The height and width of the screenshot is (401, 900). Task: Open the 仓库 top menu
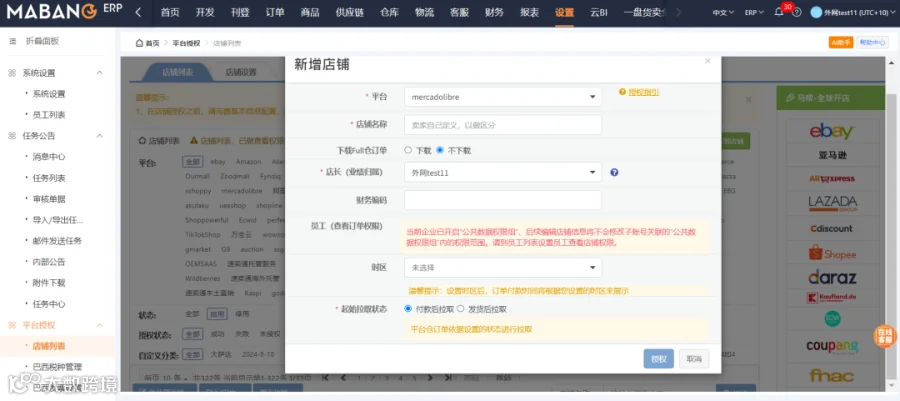click(389, 12)
